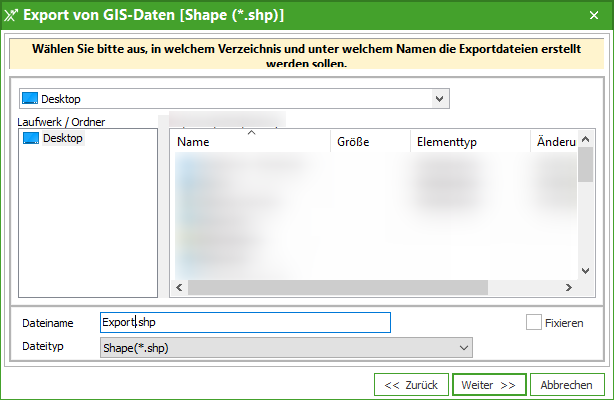Proceed with the Weiter button

[489, 385]
